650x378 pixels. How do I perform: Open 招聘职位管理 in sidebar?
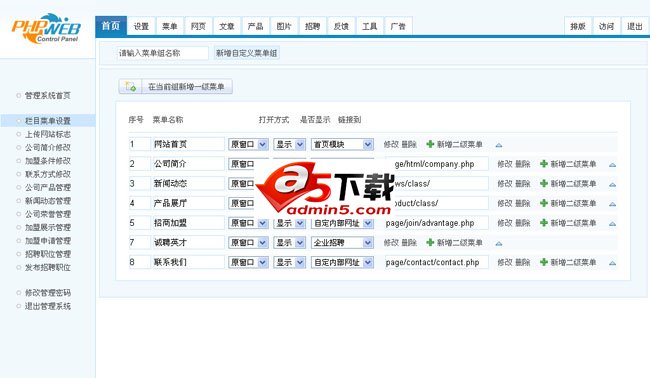click(x=48, y=254)
